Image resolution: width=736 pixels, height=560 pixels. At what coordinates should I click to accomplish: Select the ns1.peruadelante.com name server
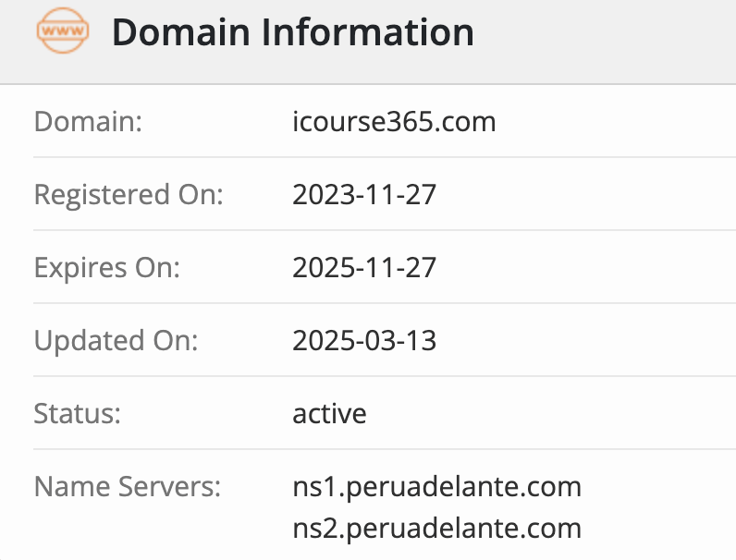(x=436, y=486)
